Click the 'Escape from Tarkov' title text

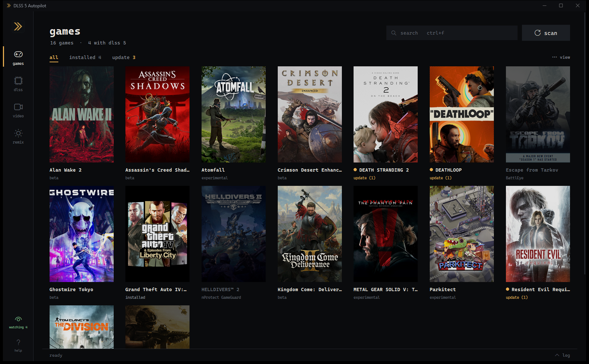pyautogui.click(x=532, y=170)
